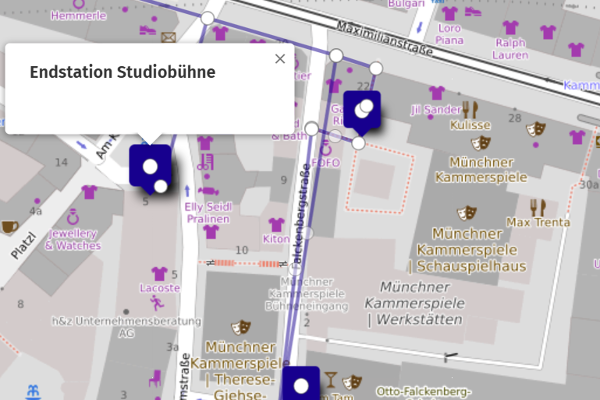Select the blue marker below the popup
This screenshot has width=600, height=400.
[150, 169]
